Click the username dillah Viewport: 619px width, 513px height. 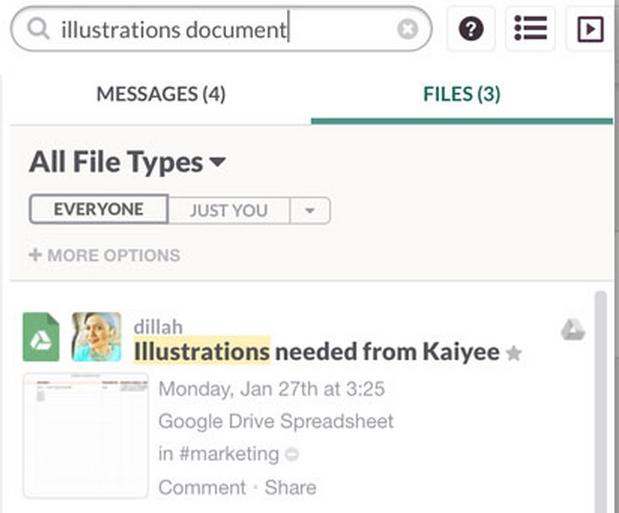click(158, 327)
